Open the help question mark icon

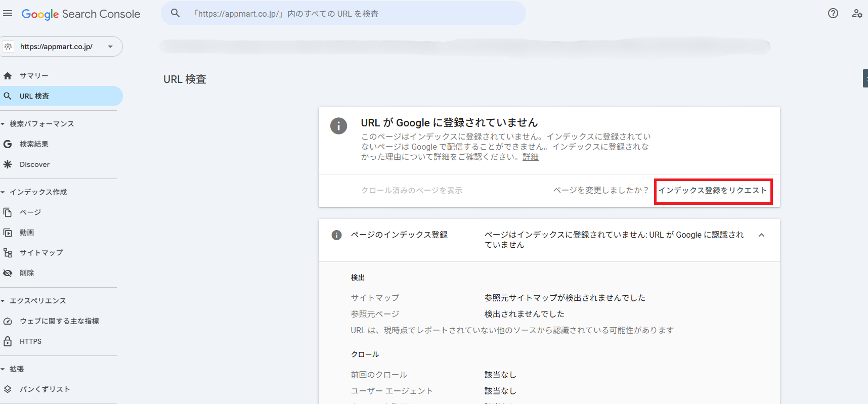pyautogui.click(x=833, y=14)
